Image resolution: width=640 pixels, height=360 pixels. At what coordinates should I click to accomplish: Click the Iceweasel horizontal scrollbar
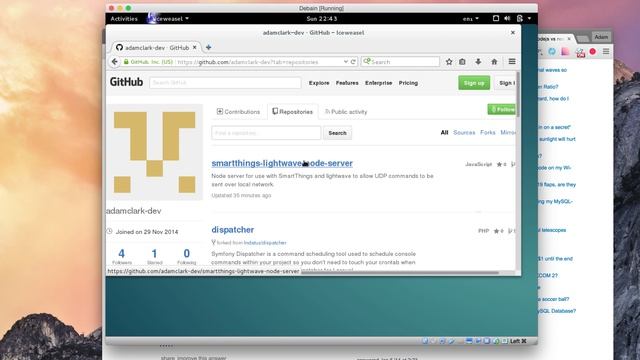coord(400,272)
